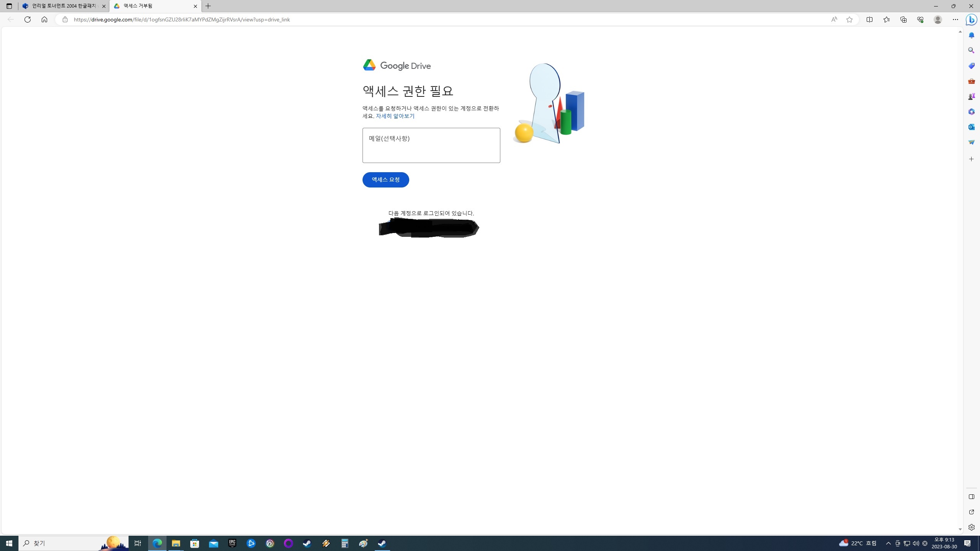Refresh the current page
Screen dimensions: 980x551
28,20
